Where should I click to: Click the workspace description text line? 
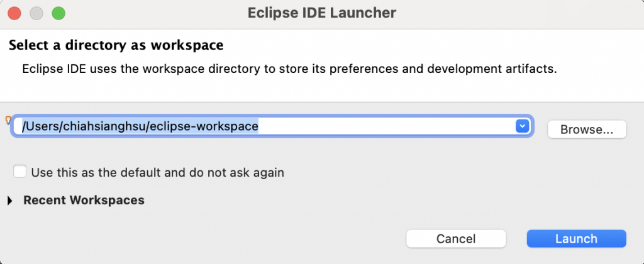tap(289, 69)
